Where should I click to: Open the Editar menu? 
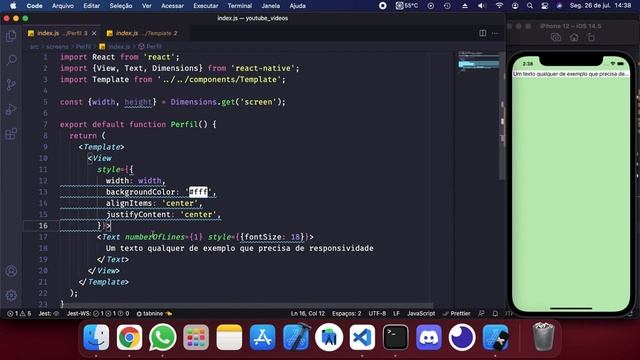pos(91,6)
